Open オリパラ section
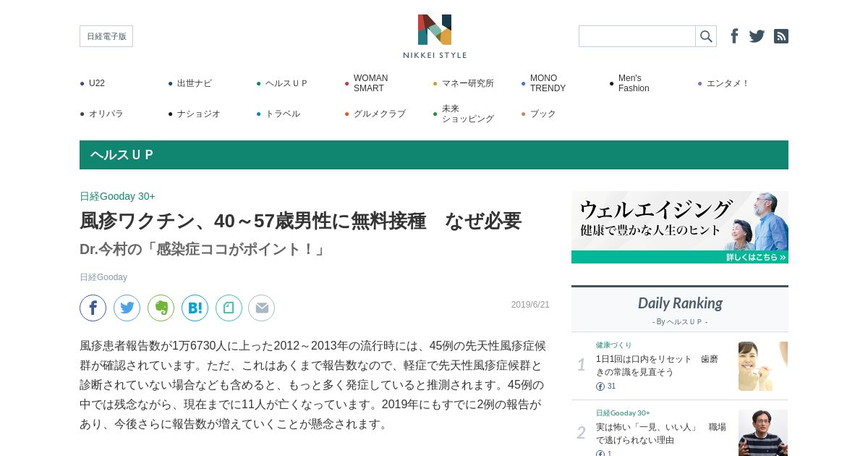Screen dimensions: 868x456 (106, 114)
